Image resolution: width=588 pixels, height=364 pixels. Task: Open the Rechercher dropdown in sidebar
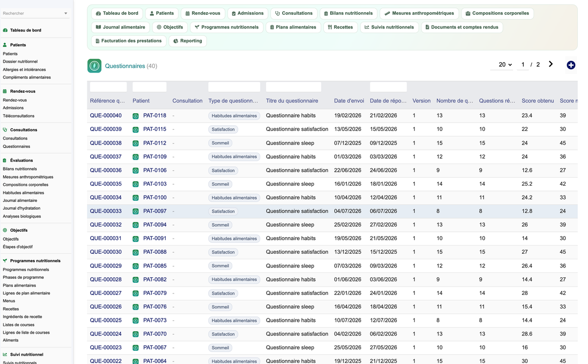coord(35,13)
